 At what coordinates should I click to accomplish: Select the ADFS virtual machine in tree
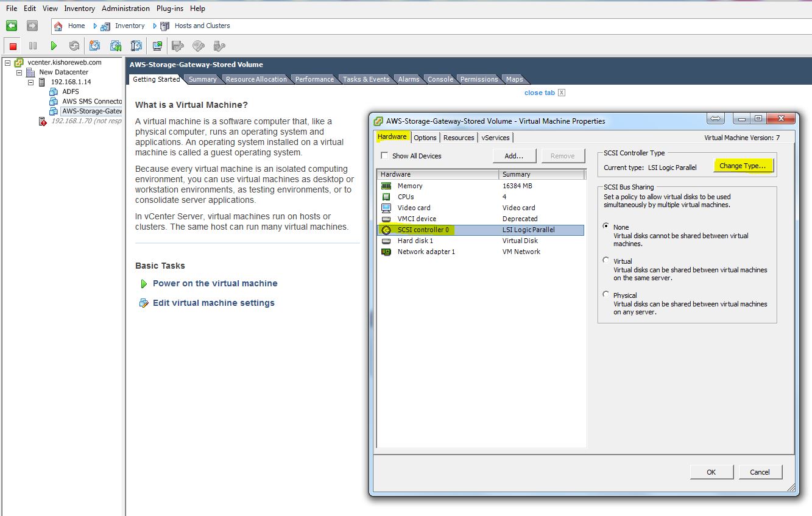(71, 91)
